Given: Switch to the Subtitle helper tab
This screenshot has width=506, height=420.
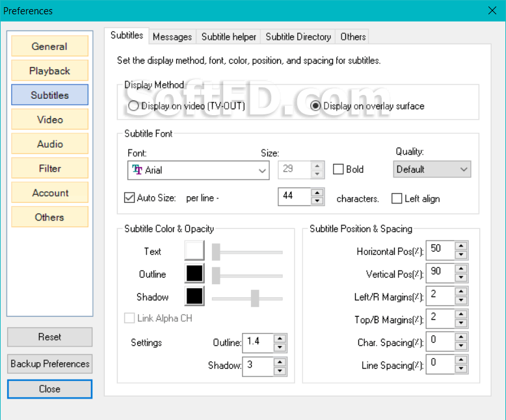Looking at the screenshot, I should pyautogui.click(x=228, y=37).
